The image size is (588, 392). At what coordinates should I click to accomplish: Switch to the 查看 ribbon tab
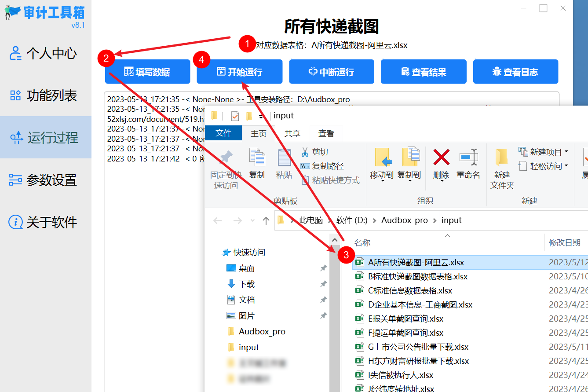tap(326, 133)
